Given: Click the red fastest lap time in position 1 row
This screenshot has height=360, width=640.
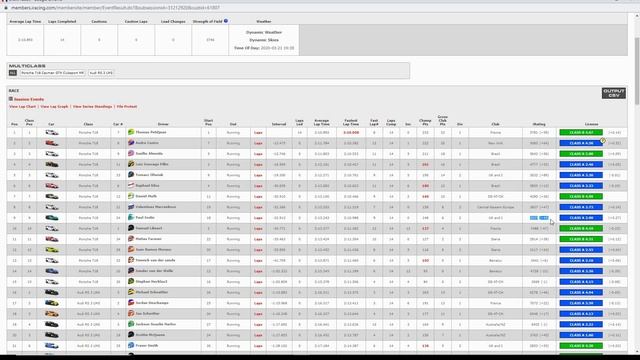Looking at the screenshot, I should (351, 133).
